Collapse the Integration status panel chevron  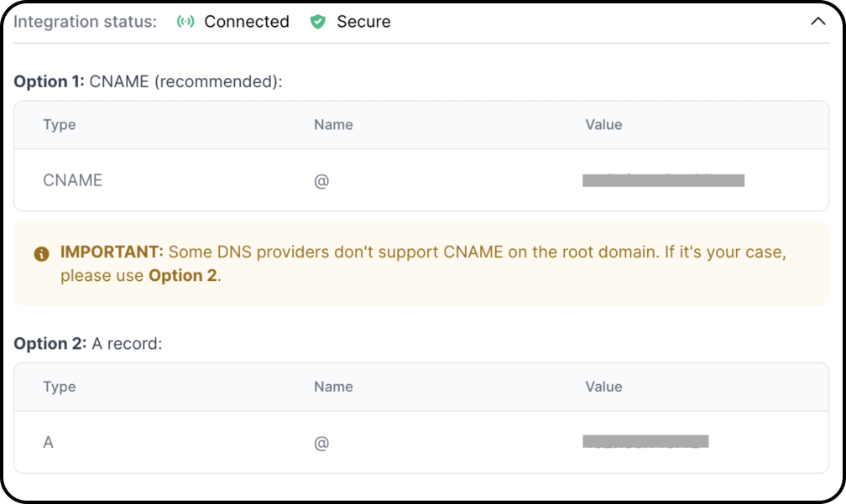[x=818, y=22]
